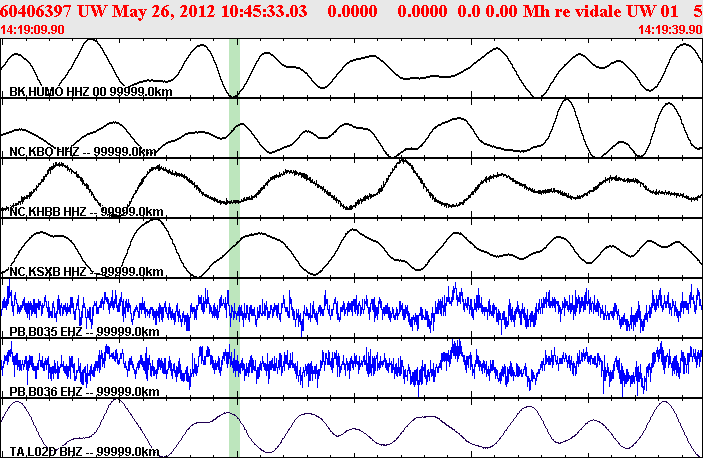Click the event date May 26, 2012
Image resolution: width=703 pixels, height=458 pixels.
coord(164,11)
